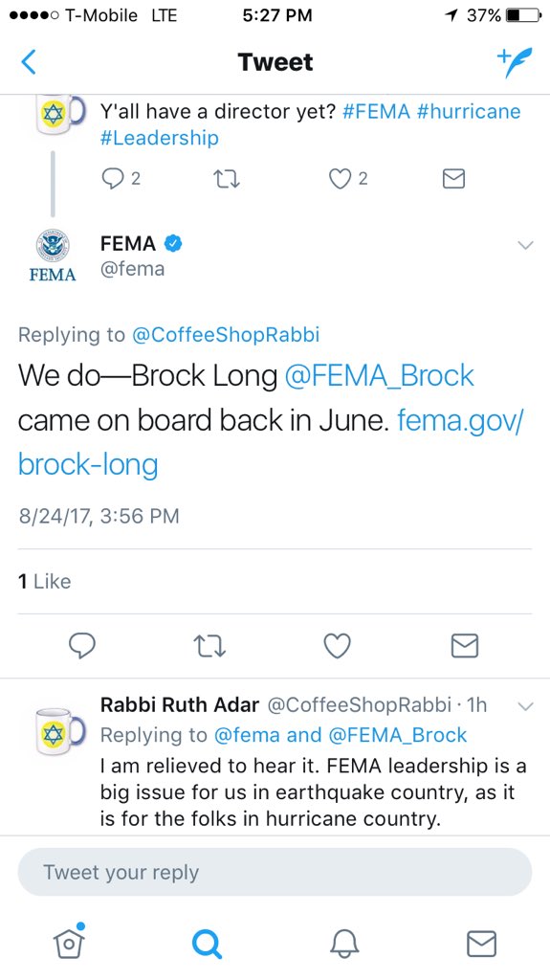
Task: Open the @FEMA_Brock mention link
Action: pos(380,375)
